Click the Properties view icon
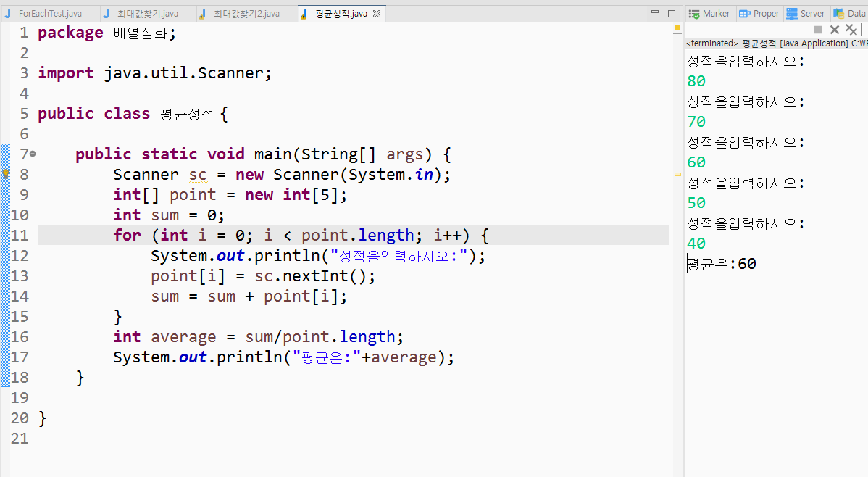The width and height of the screenshot is (868, 477). pos(745,14)
